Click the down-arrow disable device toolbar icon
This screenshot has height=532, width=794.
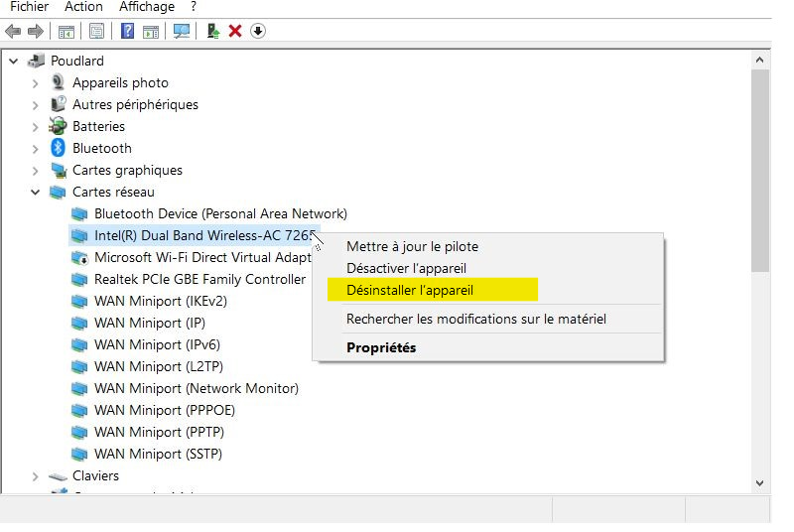pyautogui.click(x=258, y=32)
